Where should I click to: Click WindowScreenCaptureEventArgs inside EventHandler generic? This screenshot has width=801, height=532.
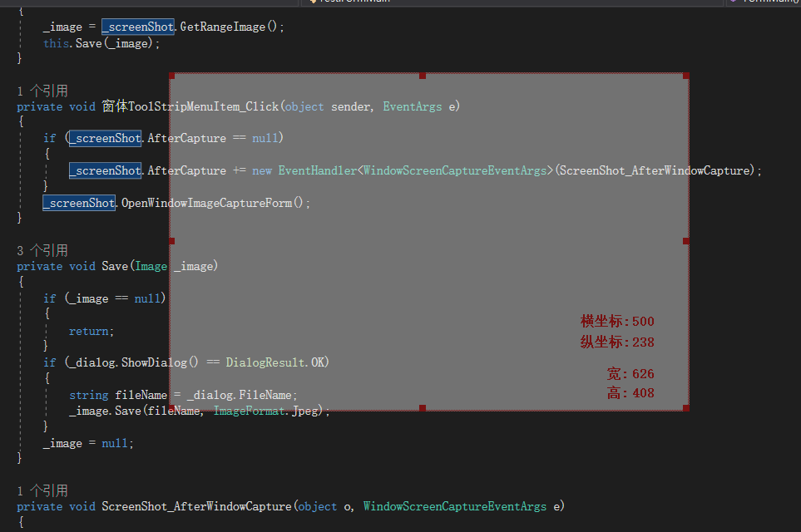tap(455, 170)
